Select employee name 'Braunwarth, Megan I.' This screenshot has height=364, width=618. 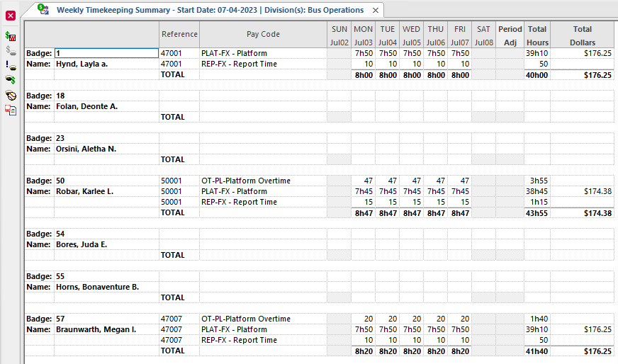pyautogui.click(x=96, y=330)
